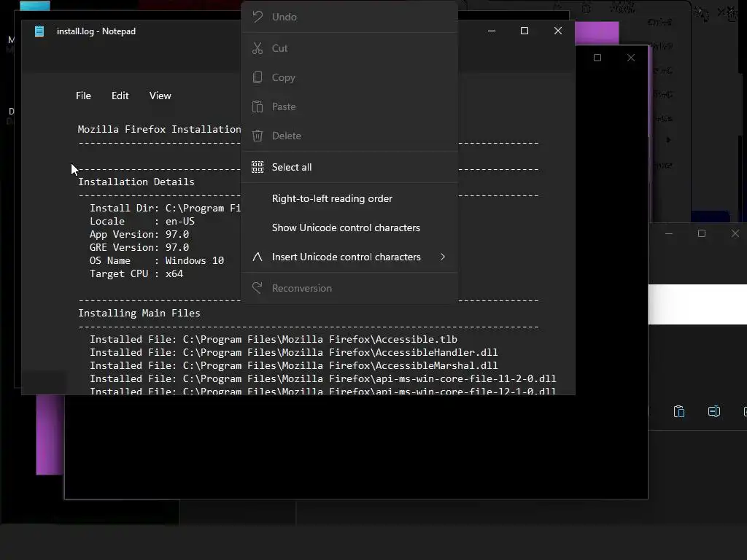
Task: Click the Select all grid icon
Action: [x=258, y=167]
